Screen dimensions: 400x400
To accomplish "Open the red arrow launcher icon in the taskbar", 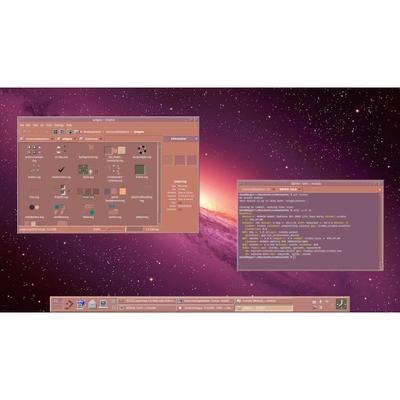I will click(x=69, y=304).
